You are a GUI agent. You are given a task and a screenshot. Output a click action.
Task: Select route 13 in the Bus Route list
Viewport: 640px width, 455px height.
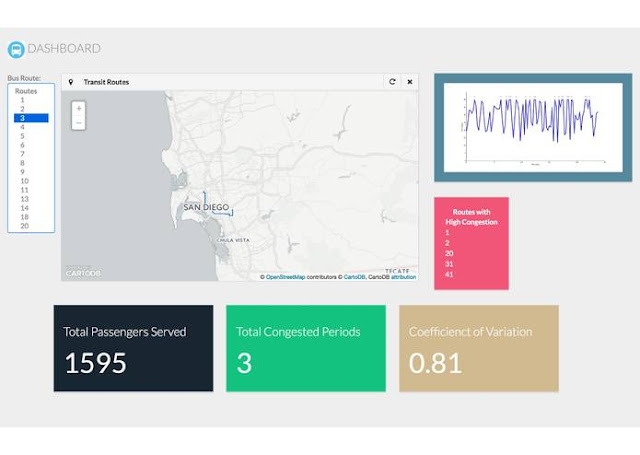(31, 199)
